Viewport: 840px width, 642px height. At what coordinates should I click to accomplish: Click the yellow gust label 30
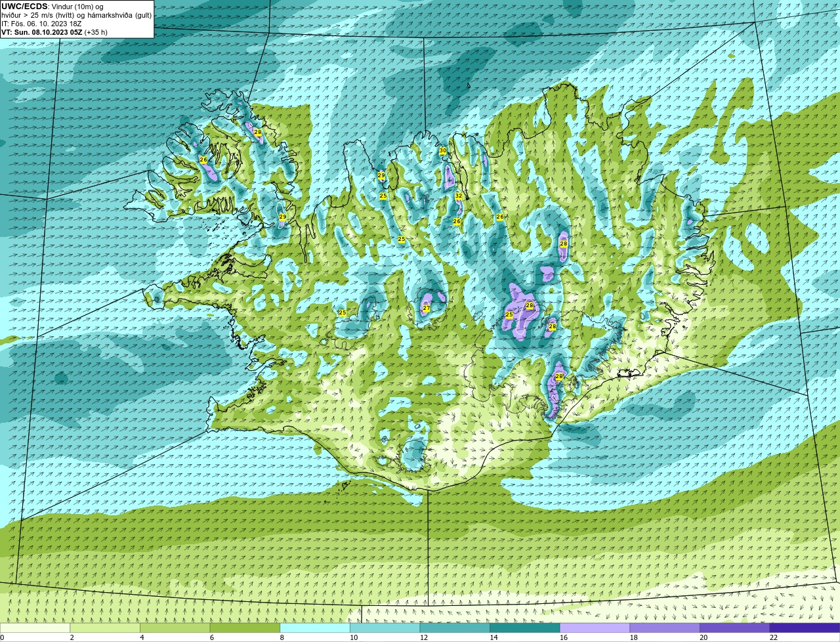tap(442, 150)
